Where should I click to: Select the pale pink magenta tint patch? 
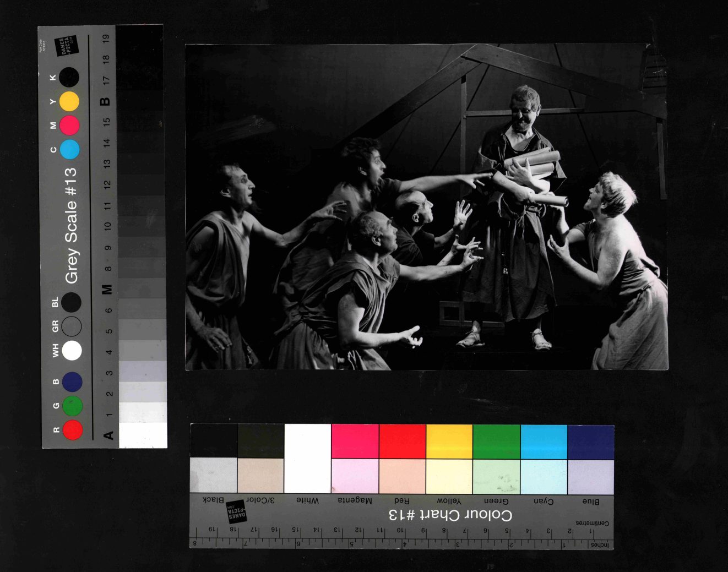click(x=355, y=476)
